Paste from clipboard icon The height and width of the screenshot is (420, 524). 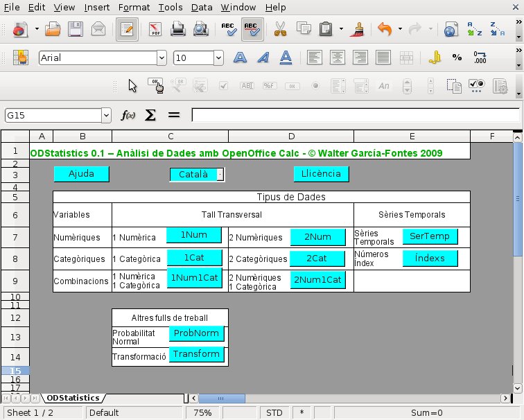[x=326, y=29]
